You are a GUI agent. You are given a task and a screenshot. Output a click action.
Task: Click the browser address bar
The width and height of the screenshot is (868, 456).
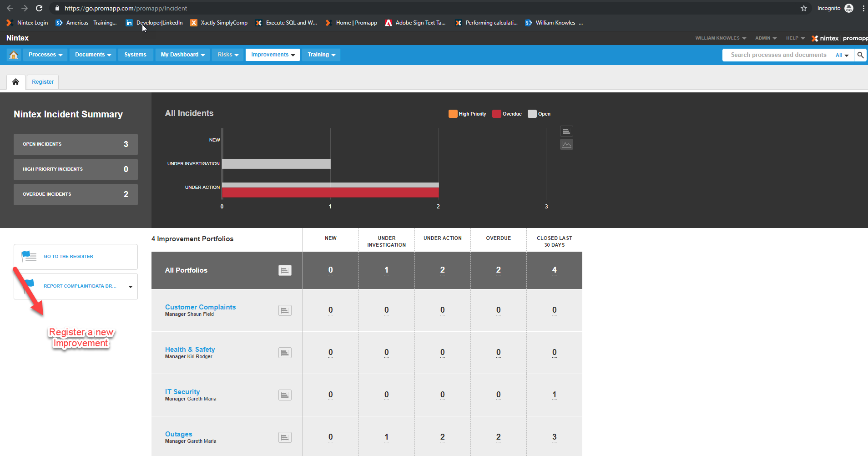click(428, 8)
